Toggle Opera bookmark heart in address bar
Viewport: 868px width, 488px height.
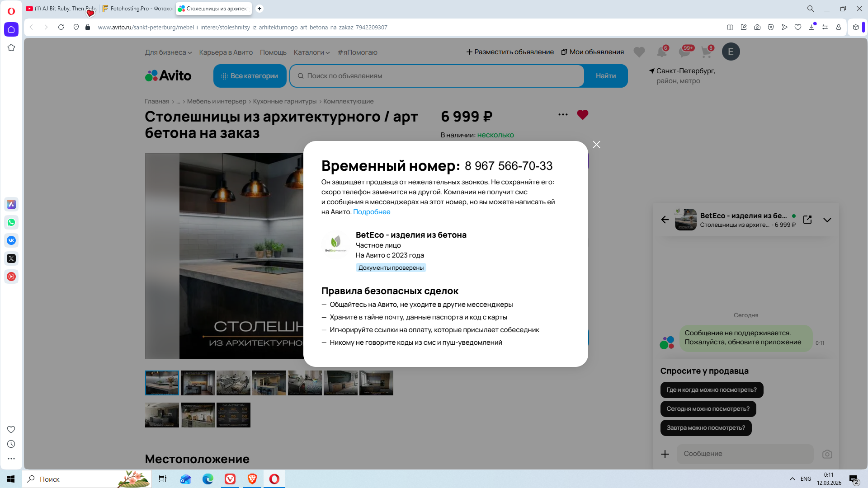point(798,27)
